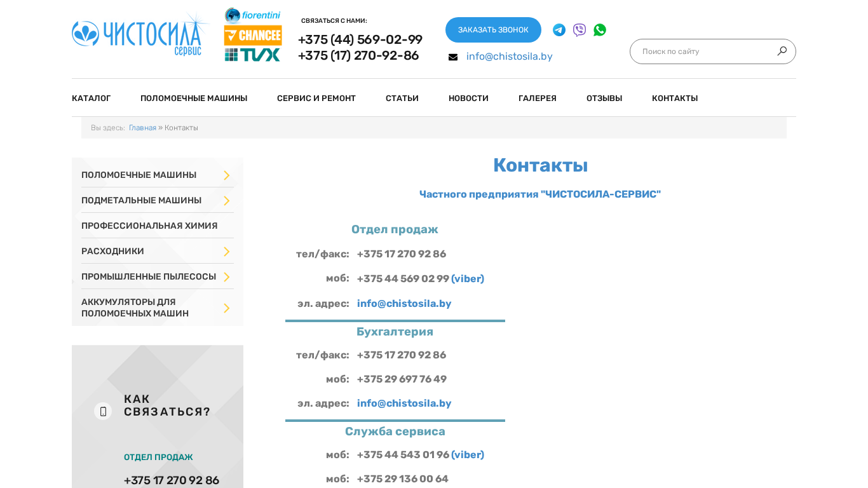Click the Служба сервиса section heading
Screen dimensions: 868x488
click(x=395, y=431)
